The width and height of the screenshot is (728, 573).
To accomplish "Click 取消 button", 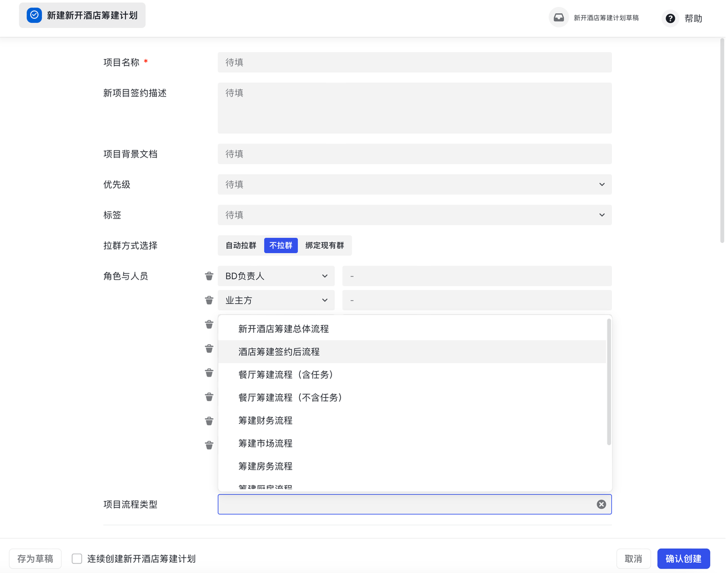I will point(634,559).
